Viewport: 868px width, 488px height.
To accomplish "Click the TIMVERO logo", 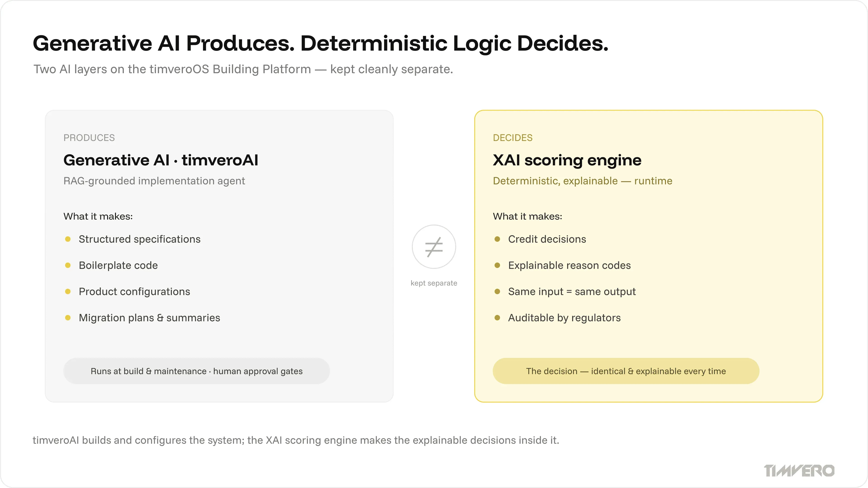I will [x=799, y=470].
